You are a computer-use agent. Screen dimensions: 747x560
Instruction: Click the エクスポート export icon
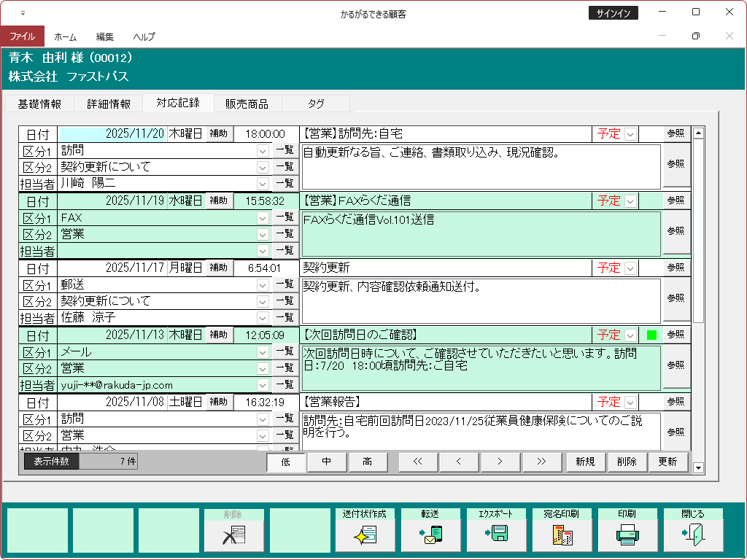[x=496, y=535]
